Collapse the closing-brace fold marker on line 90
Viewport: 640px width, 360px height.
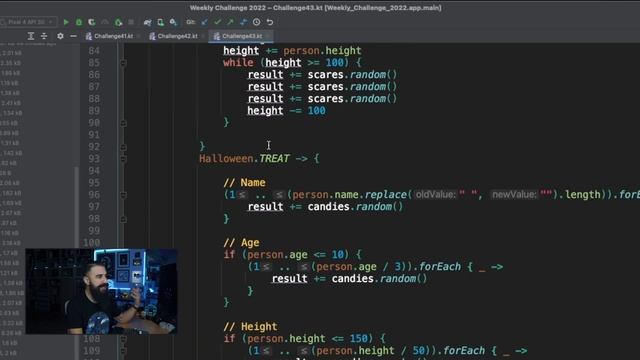pyautogui.click(x=123, y=123)
